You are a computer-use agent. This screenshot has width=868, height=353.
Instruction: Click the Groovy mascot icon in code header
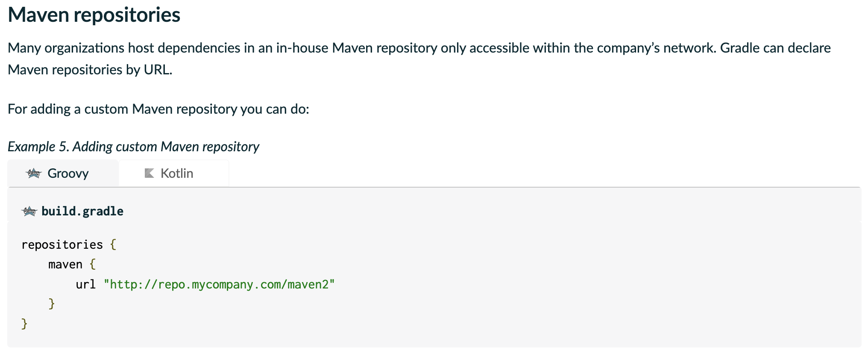[x=29, y=210]
